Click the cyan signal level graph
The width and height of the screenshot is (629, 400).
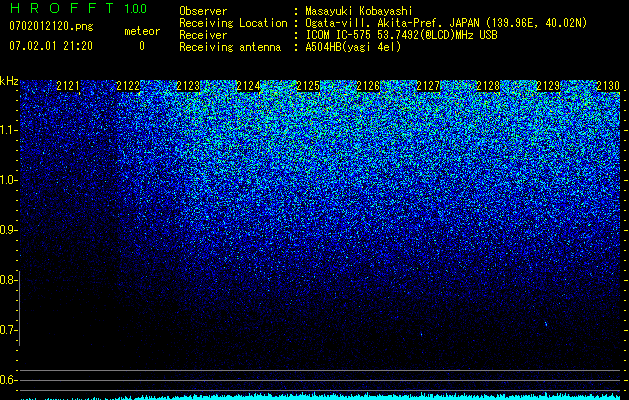click(320, 396)
